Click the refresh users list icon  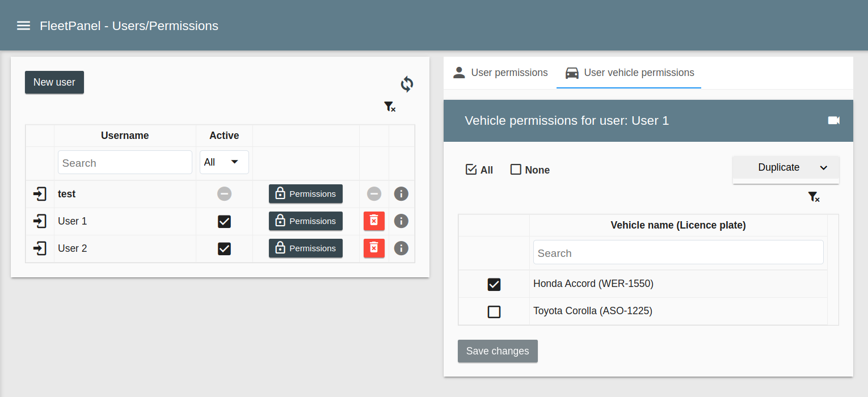407,85
